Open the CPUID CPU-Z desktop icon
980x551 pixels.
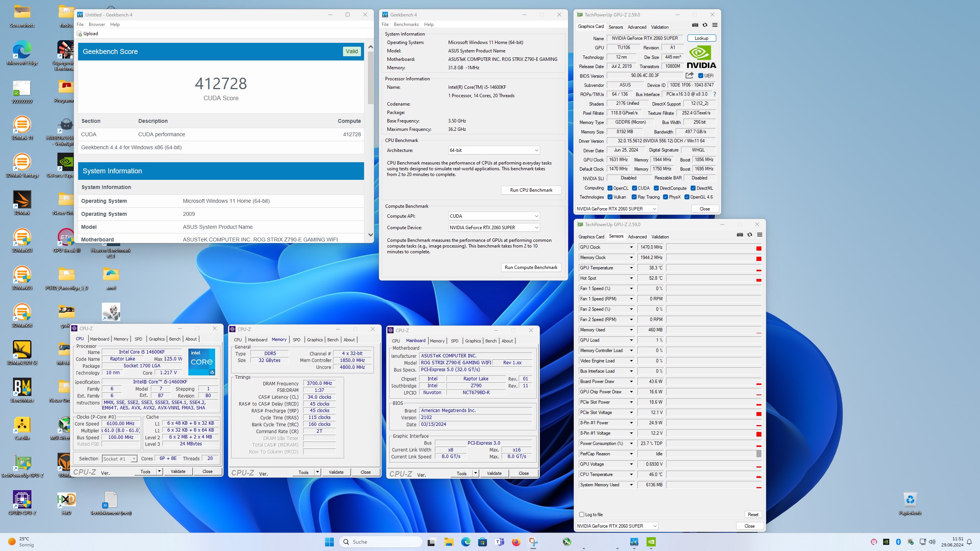click(22, 503)
